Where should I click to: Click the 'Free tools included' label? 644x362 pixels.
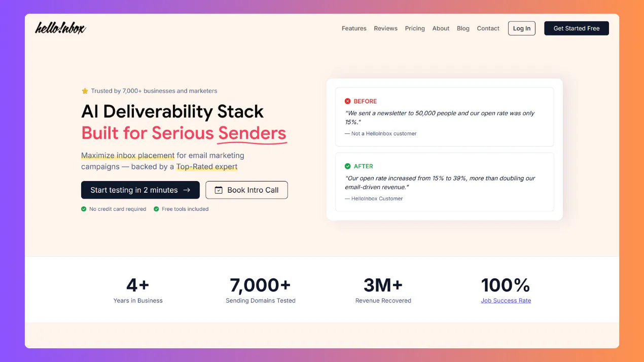coord(185,209)
